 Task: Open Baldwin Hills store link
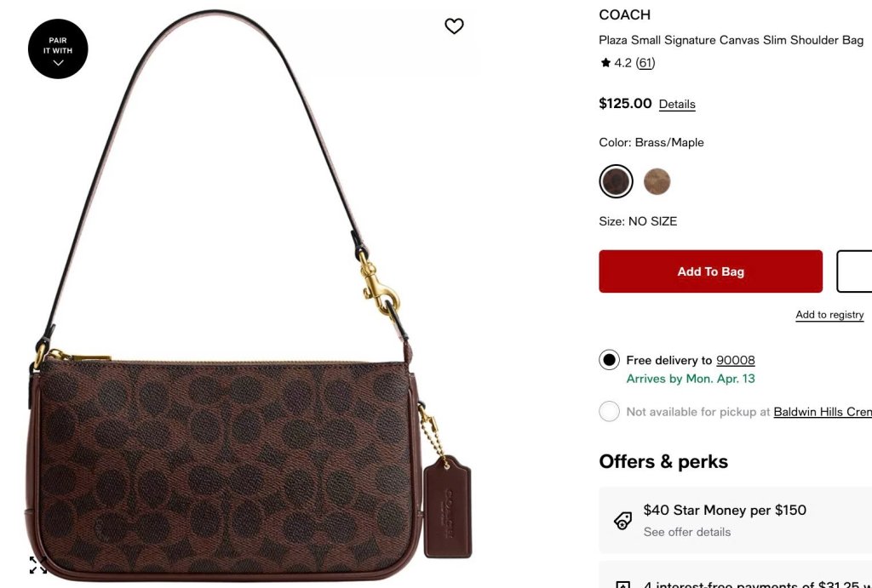(x=823, y=412)
